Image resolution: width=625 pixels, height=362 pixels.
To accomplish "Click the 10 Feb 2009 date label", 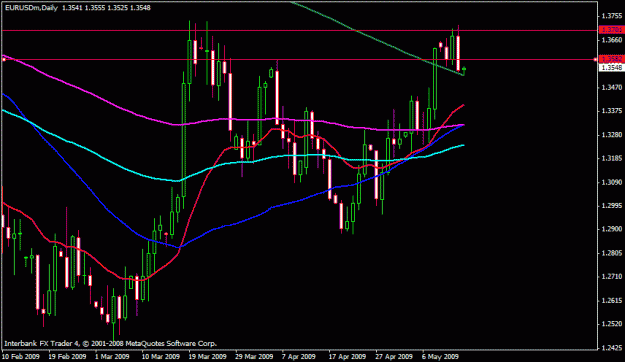I will [21, 356].
